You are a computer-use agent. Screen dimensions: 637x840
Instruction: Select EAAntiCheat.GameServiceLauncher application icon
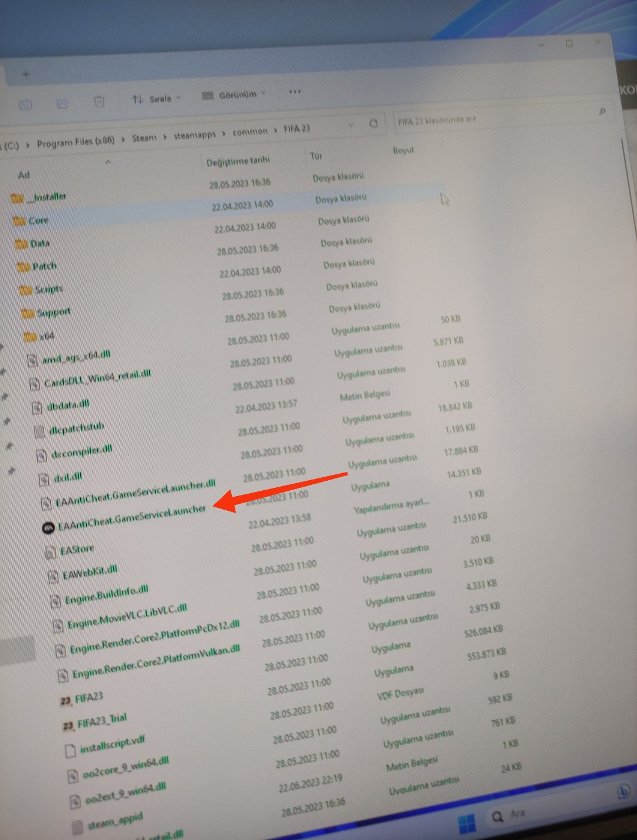click(x=49, y=527)
